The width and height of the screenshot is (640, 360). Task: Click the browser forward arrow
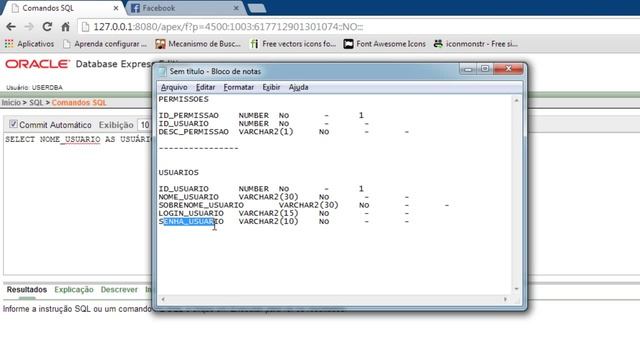point(29,27)
